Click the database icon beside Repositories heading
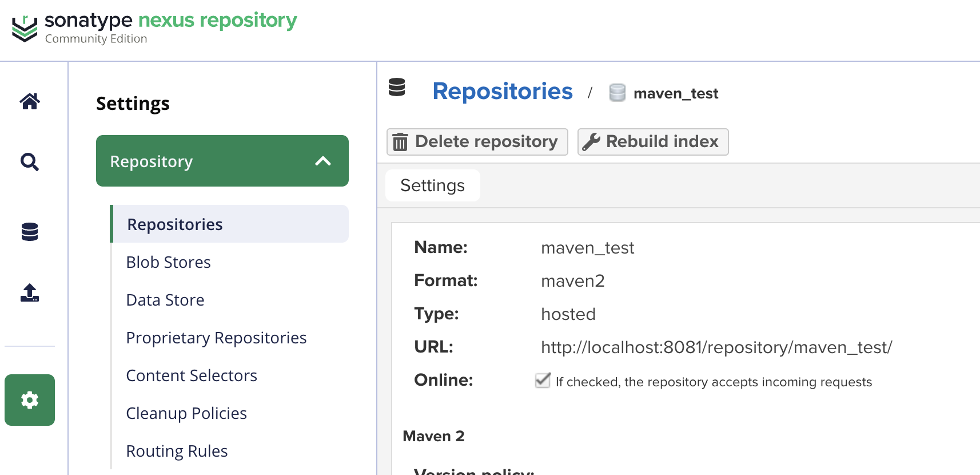Image resolution: width=980 pixels, height=475 pixels. pos(397,88)
